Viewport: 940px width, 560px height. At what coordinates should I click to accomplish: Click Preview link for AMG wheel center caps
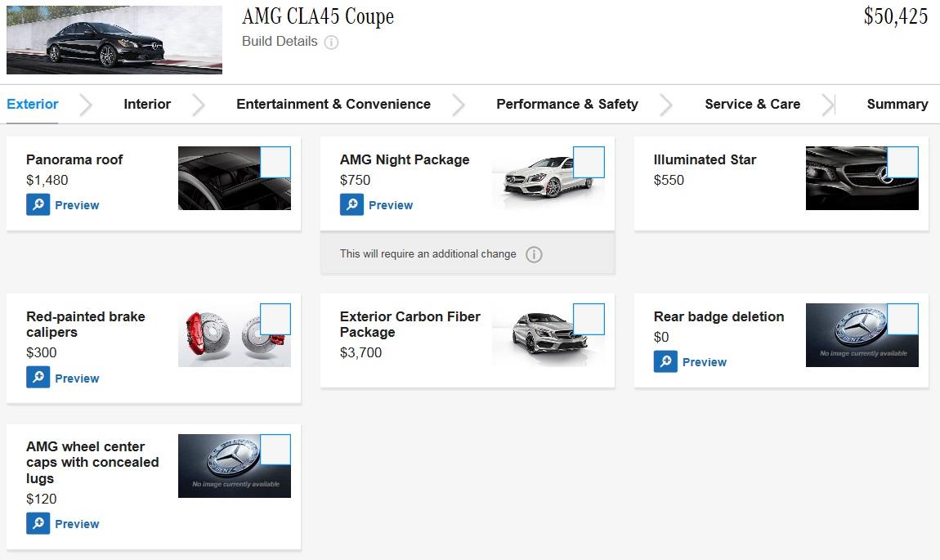coord(77,524)
